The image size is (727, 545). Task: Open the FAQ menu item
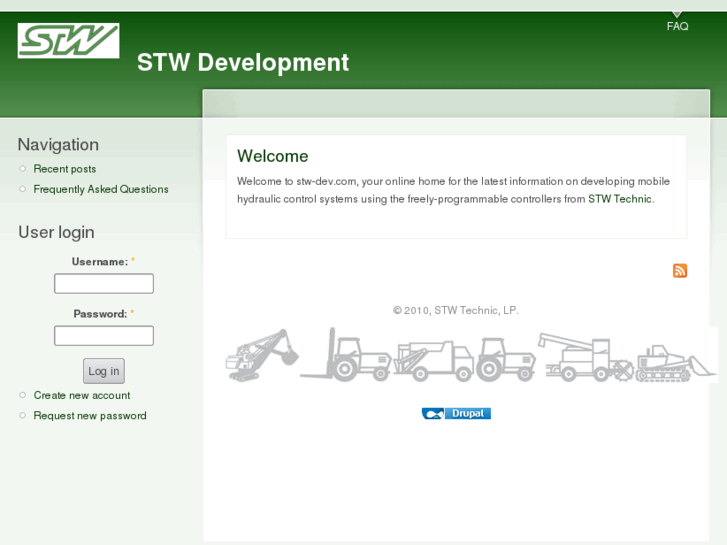point(677,26)
